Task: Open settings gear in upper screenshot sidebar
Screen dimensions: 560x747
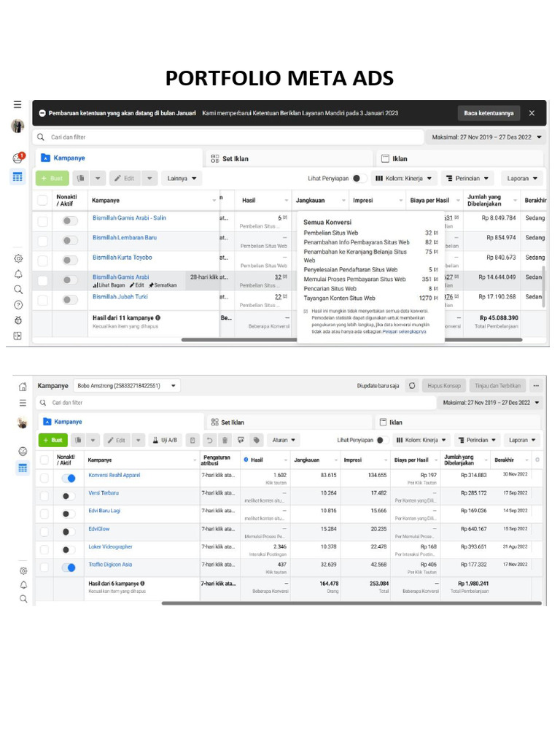Action: pos(18,259)
